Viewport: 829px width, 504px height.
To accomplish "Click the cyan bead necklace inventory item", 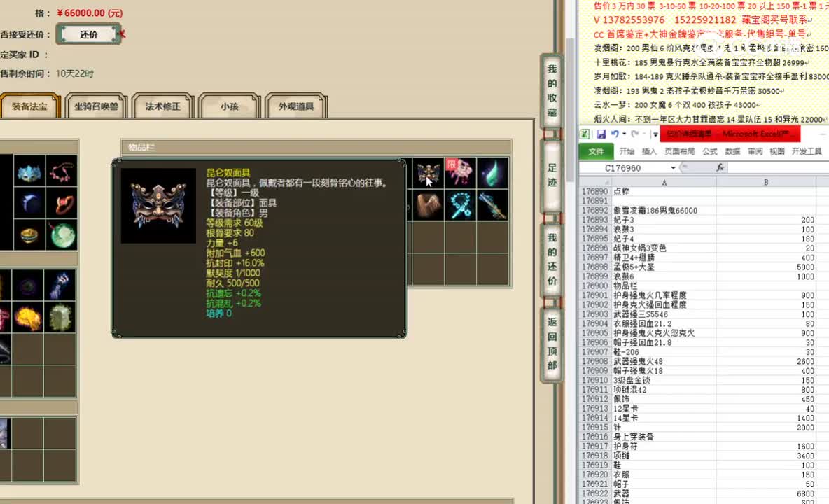I will (460, 205).
